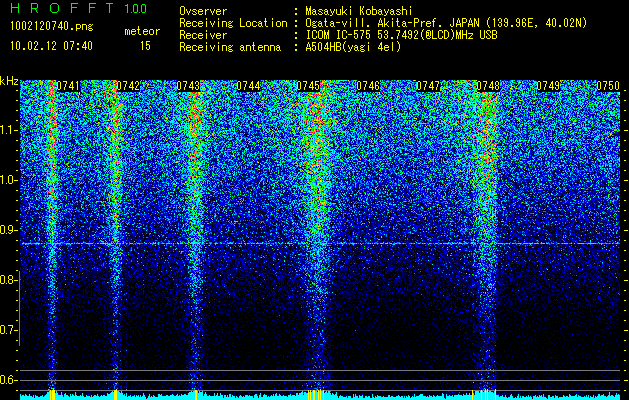Click the 0745 time marker
The image size is (629, 400).
click(308, 86)
